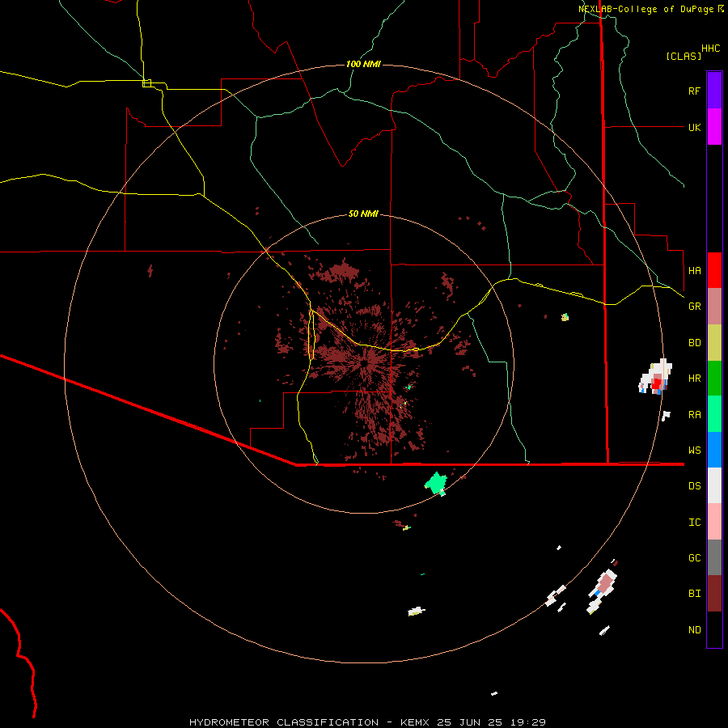The width and height of the screenshot is (728, 728).
Task: Click the pink graupel echo in the southeast
Action: [605, 583]
